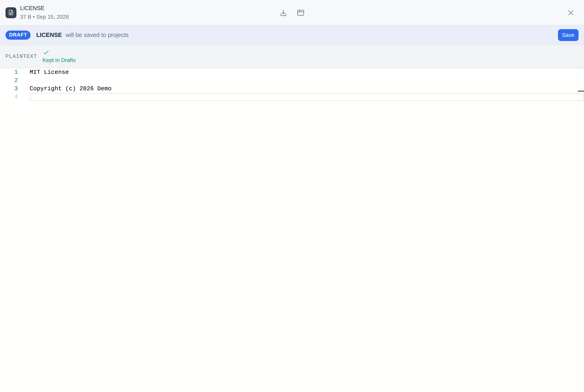Click 'will be saved to projects' text
The width and height of the screenshot is (584, 392).
point(97,35)
